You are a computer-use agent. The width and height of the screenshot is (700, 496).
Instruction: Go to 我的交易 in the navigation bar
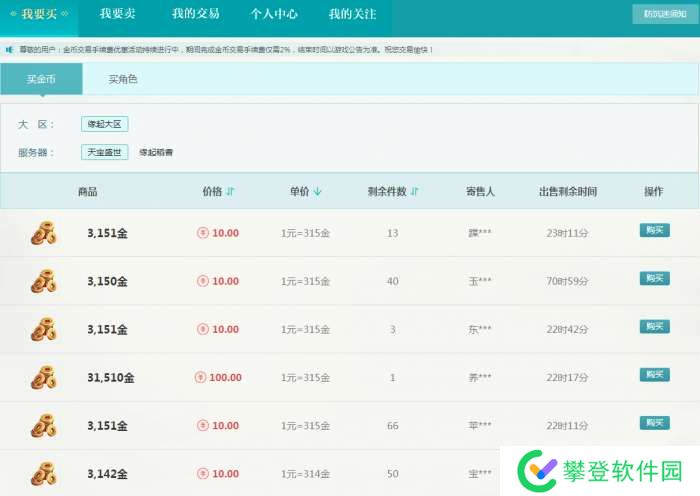point(196,14)
